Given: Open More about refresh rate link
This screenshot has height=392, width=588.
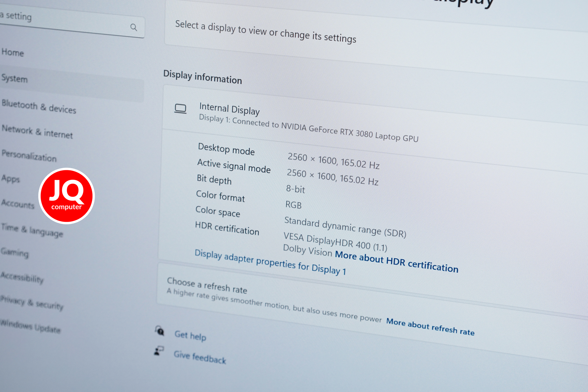Looking at the screenshot, I should 430,326.
